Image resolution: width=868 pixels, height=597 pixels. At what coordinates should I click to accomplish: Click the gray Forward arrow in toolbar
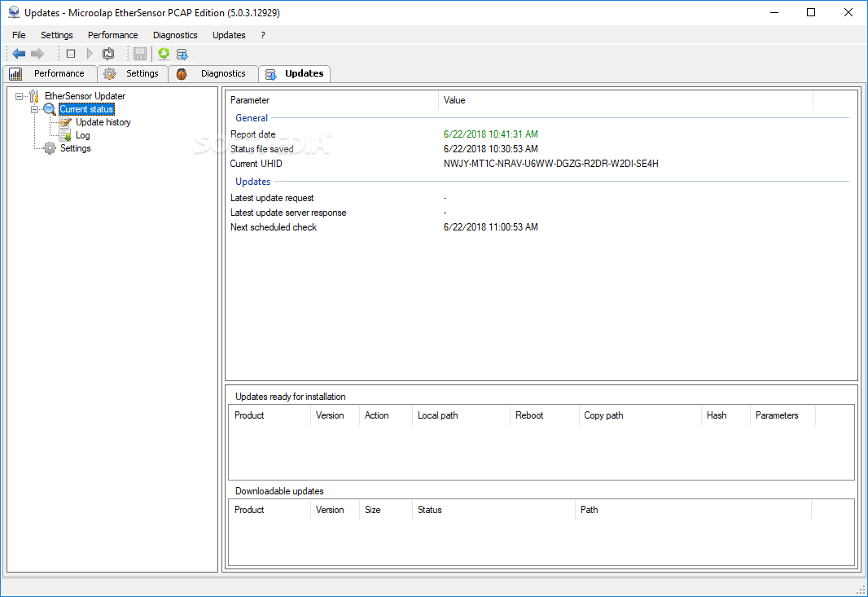point(37,54)
